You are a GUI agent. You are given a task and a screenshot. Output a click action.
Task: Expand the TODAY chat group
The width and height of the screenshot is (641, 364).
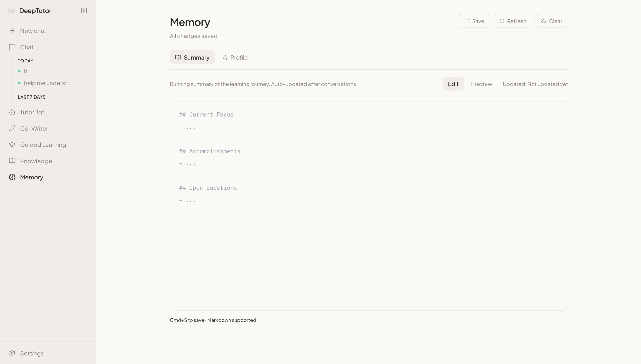coord(25,60)
